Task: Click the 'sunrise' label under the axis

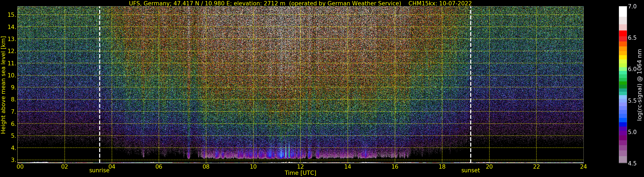Action: [x=99, y=171]
